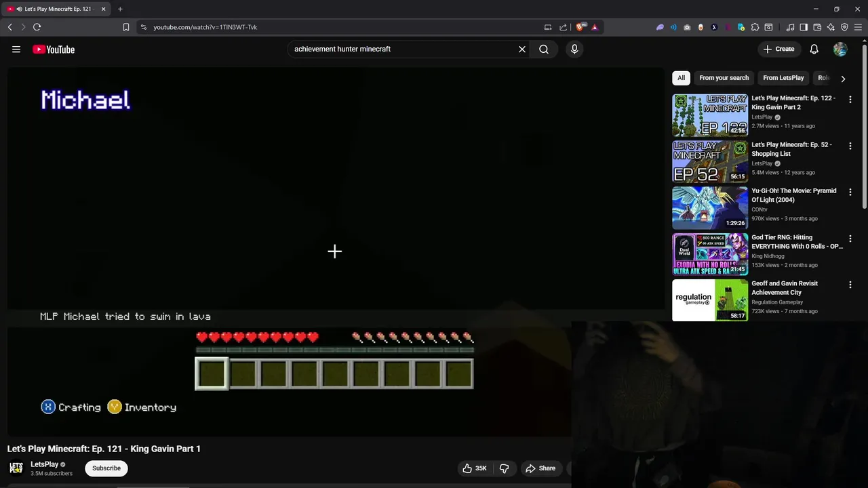Open the music note media control

[x=790, y=27]
